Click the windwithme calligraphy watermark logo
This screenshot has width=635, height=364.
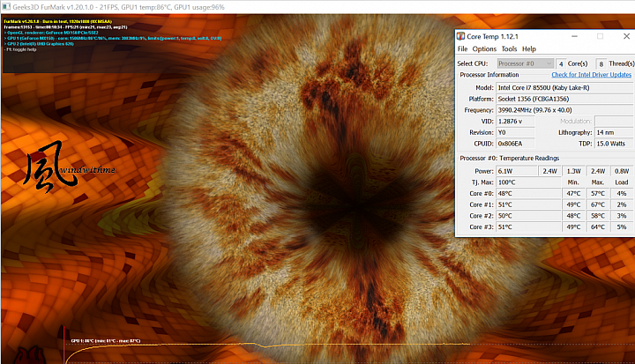coord(69,167)
